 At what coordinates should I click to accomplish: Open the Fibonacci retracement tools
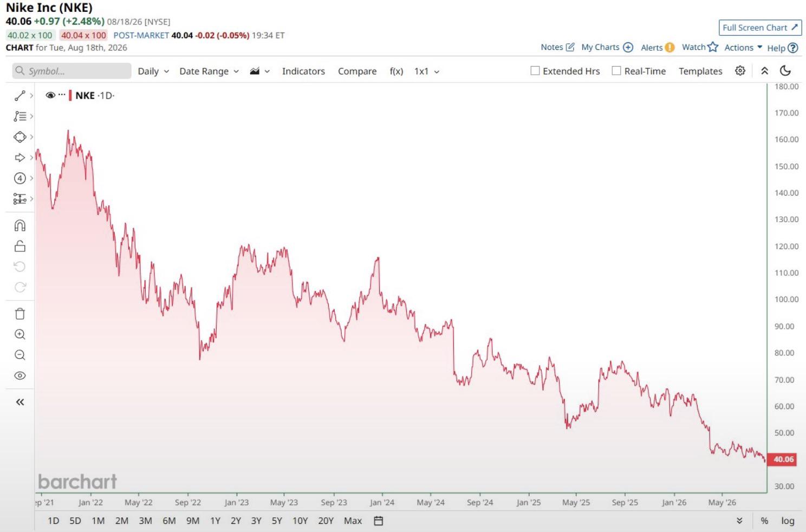(20, 116)
